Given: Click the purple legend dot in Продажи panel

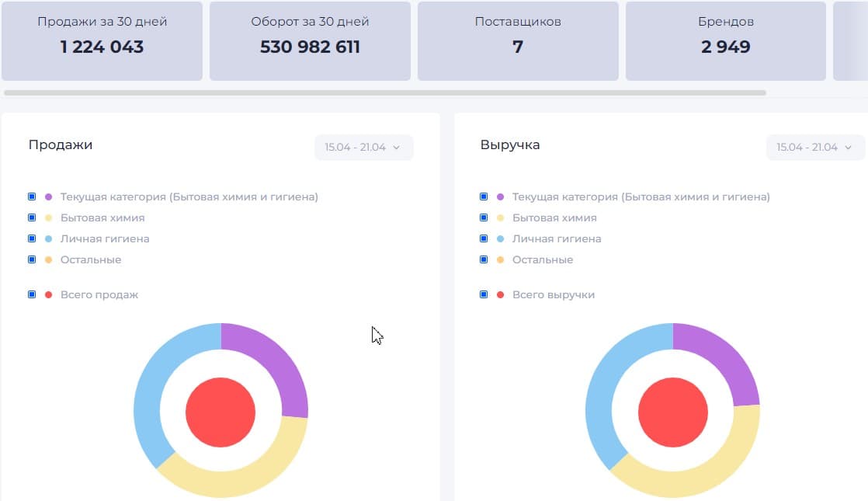Looking at the screenshot, I should click(48, 197).
